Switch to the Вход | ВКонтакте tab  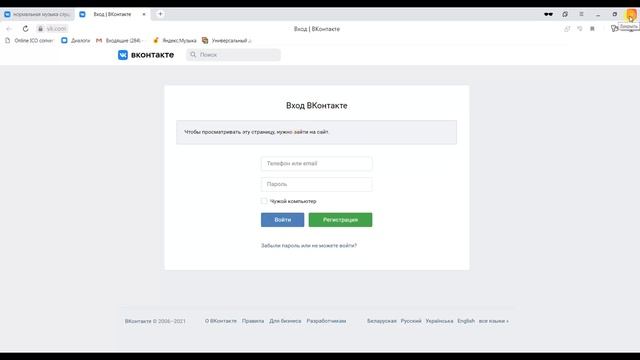tap(113, 14)
